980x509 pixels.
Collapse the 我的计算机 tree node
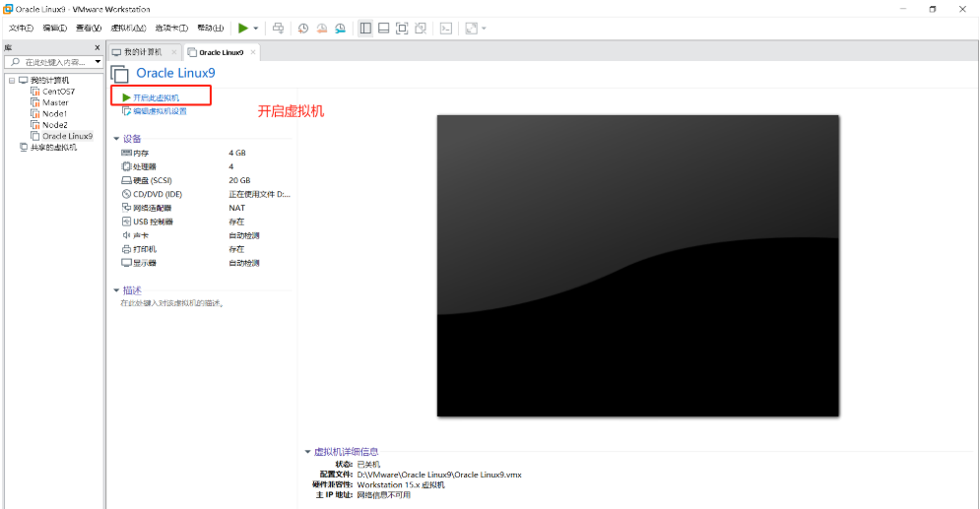pos(12,81)
